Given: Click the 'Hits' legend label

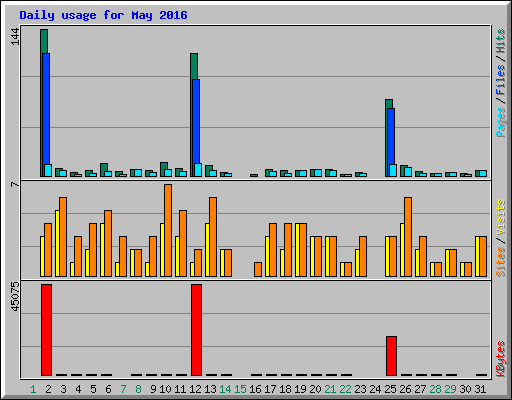Looking at the screenshot, I should coord(500,41).
